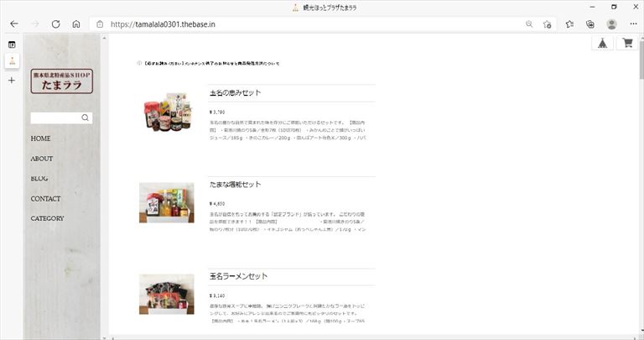The height and width of the screenshot is (340, 644).
Task: Open the browser profile menu
Action: [x=611, y=24]
